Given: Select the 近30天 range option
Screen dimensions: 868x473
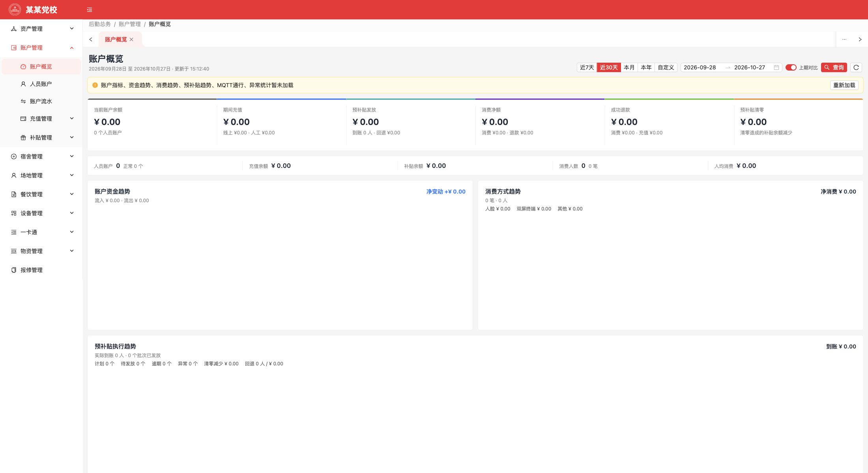Looking at the screenshot, I should click(x=609, y=67).
